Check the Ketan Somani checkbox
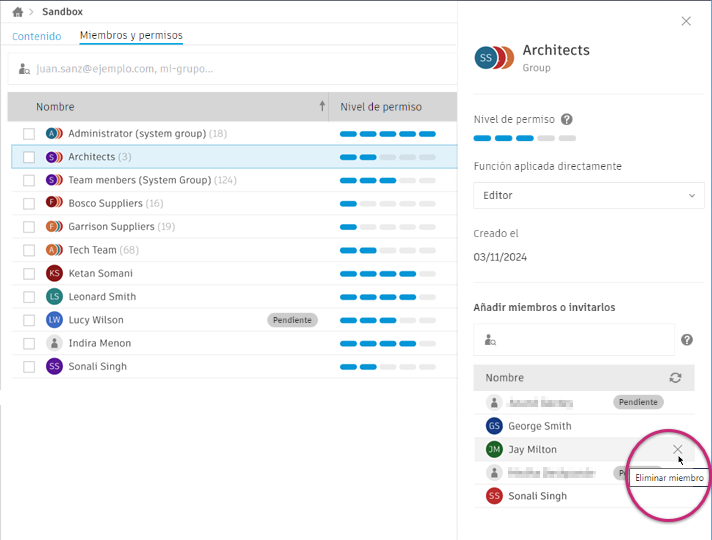 [29, 273]
